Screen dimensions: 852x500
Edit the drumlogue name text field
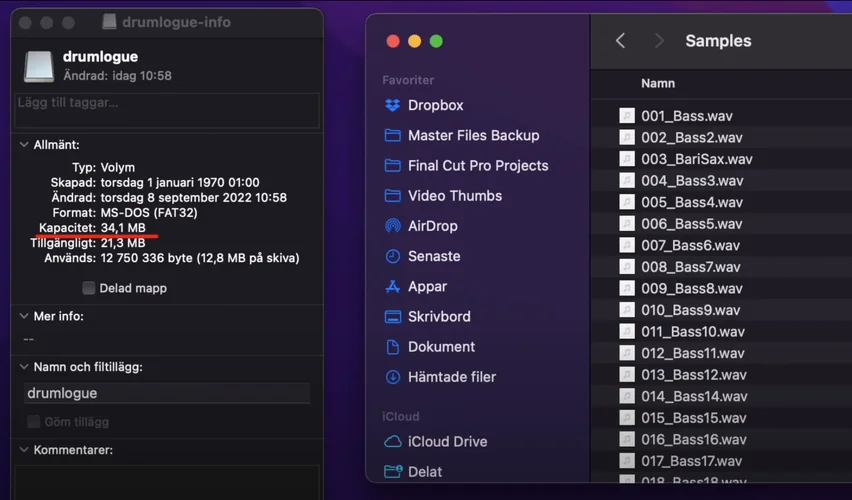point(167,393)
